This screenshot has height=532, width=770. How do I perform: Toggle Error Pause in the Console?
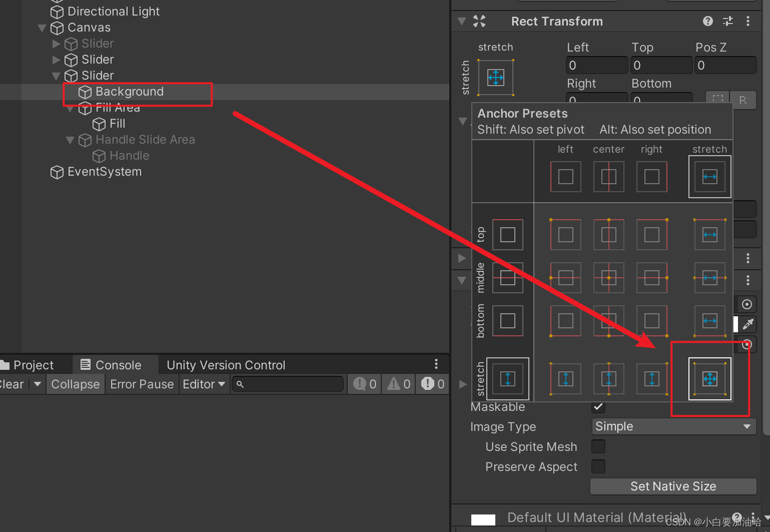click(x=142, y=384)
